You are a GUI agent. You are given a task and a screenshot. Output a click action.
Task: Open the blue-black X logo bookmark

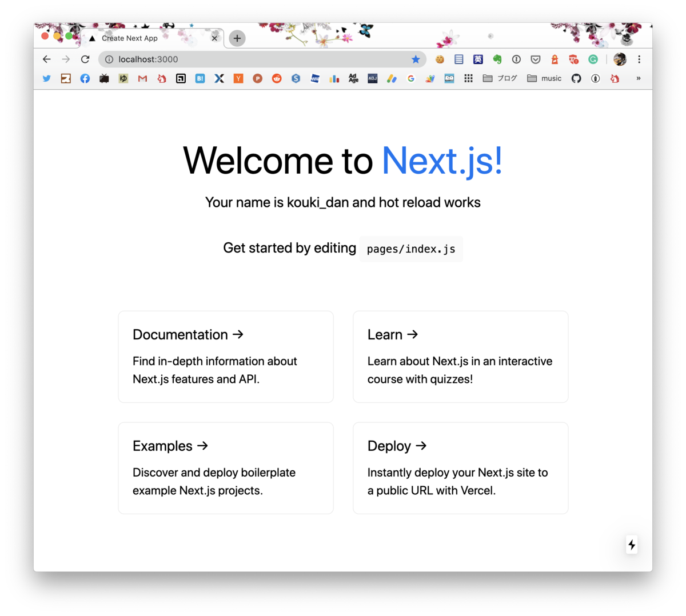pyautogui.click(x=219, y=78)
